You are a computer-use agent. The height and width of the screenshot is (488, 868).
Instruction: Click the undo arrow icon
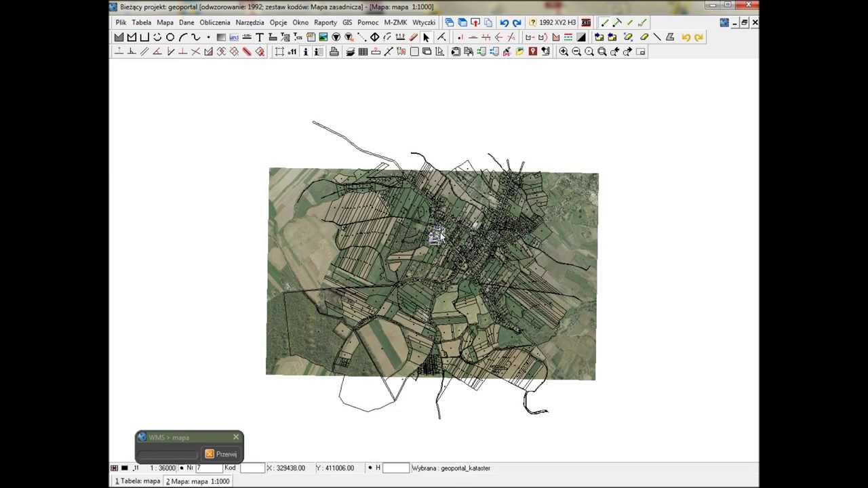tap(504, 22)
